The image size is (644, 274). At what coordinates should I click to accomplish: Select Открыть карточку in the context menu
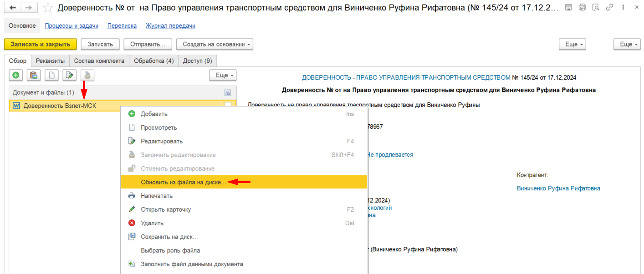244,209
